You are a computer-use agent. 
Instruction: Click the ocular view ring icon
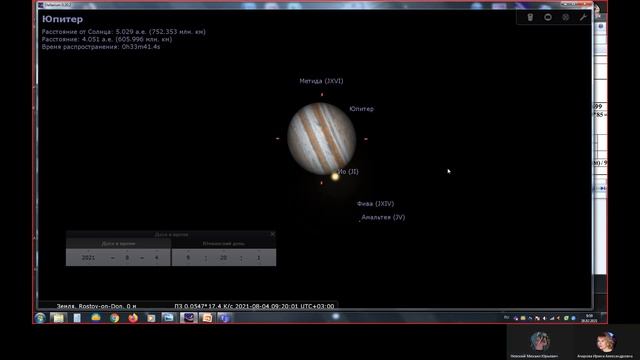tap(548, 17)
